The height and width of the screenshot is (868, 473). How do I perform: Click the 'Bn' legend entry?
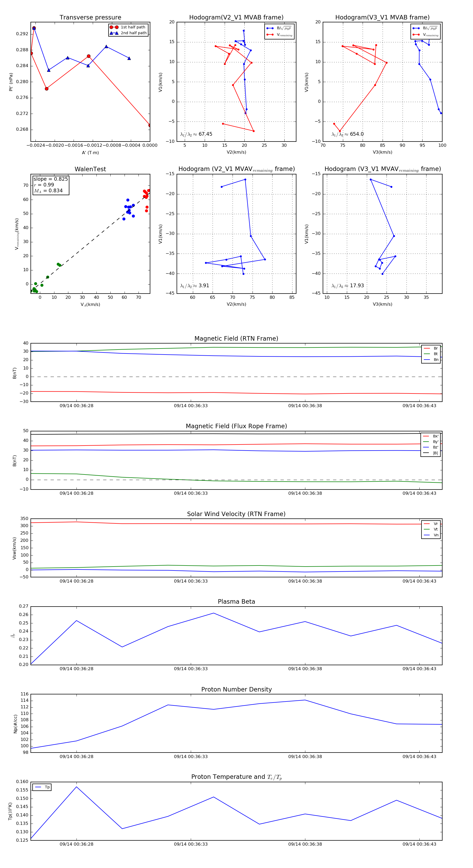point(431,360)
